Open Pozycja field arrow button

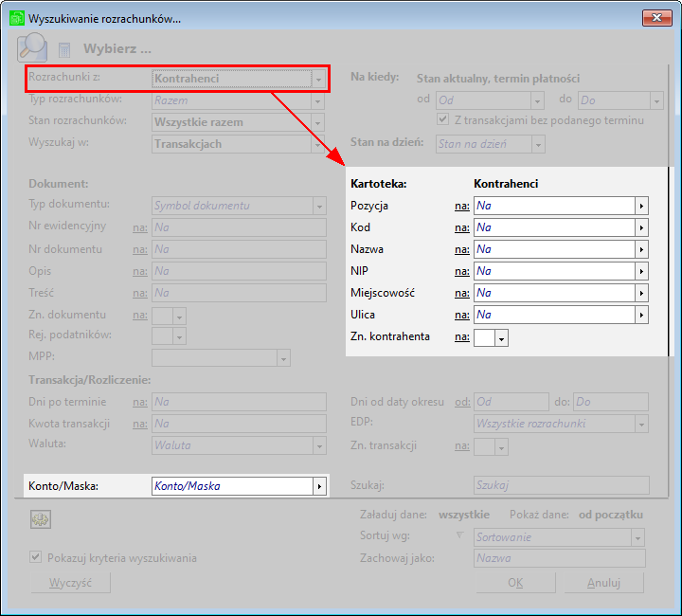tap(641, 206)
